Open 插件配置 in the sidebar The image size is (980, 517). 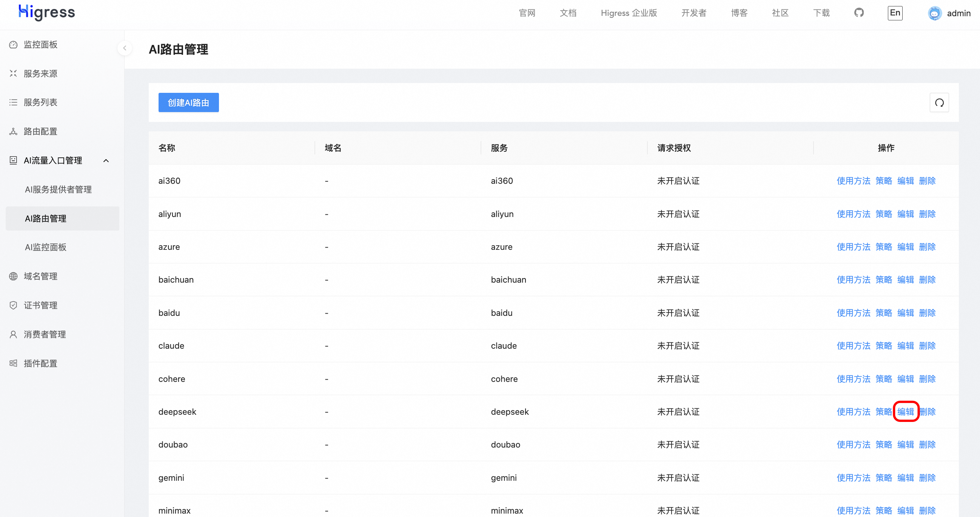tap(40, 363)
